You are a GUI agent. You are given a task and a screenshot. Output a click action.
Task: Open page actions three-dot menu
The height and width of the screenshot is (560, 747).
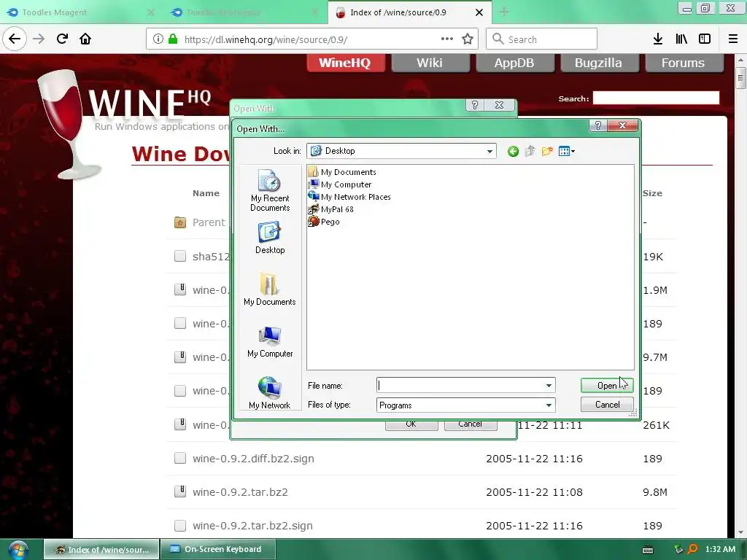[447, 39]
